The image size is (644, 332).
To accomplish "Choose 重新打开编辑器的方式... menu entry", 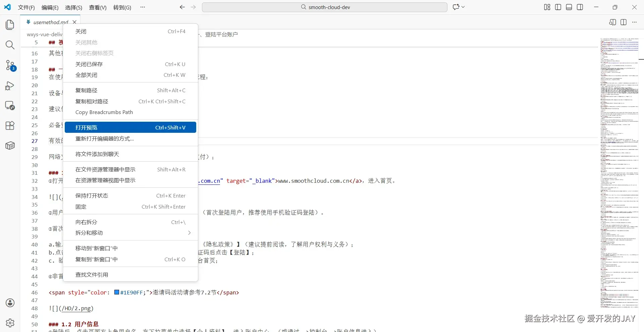I will tap(130, 139).
